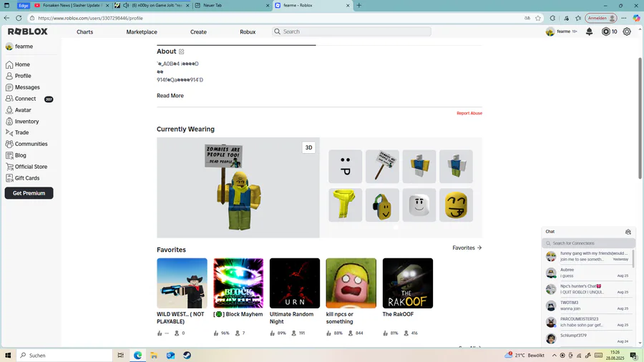Open chat with Aubree
Image resolution: width=644 pixels, height=362 pixels.
(589, 273)
